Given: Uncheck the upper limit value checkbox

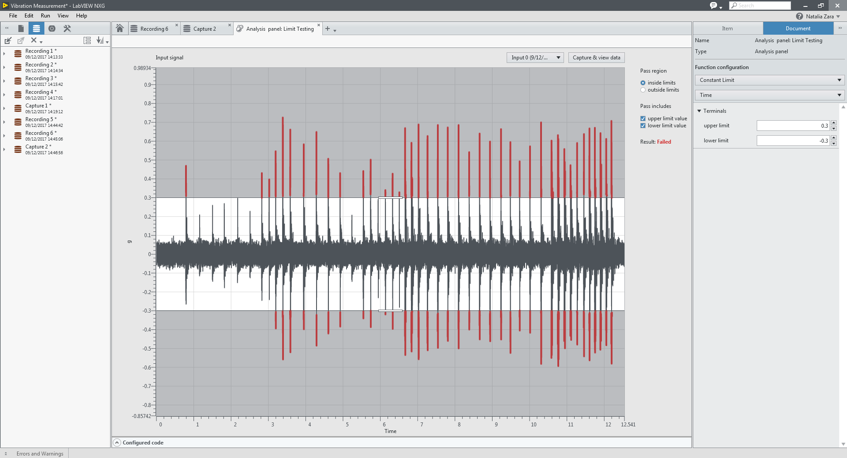Looking at the screenshot, I should [x=643, y=118].
